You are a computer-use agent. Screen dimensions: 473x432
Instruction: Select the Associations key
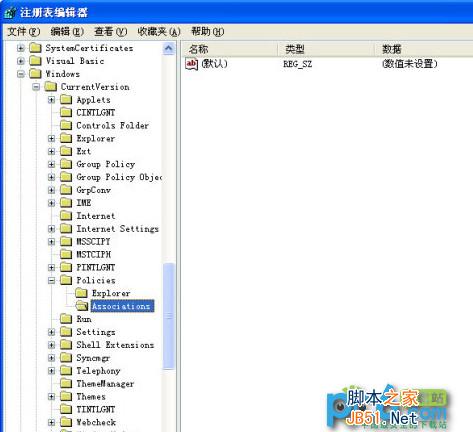point(122,306)
